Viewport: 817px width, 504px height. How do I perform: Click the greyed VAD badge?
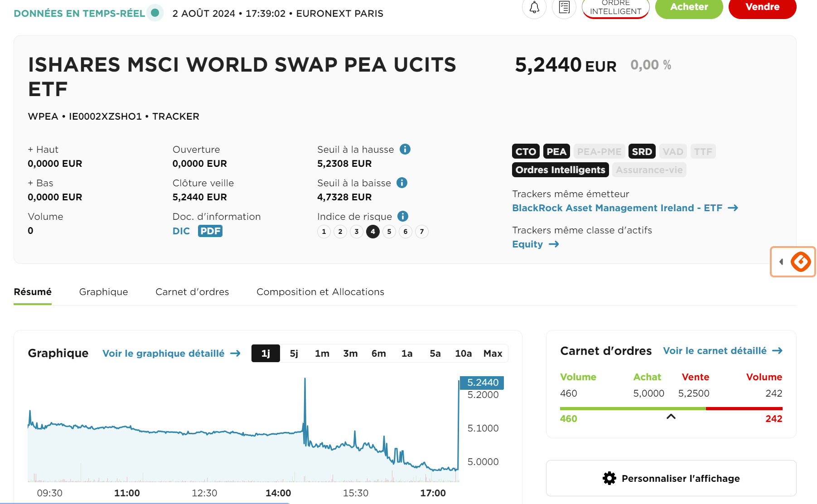(673, 151)
